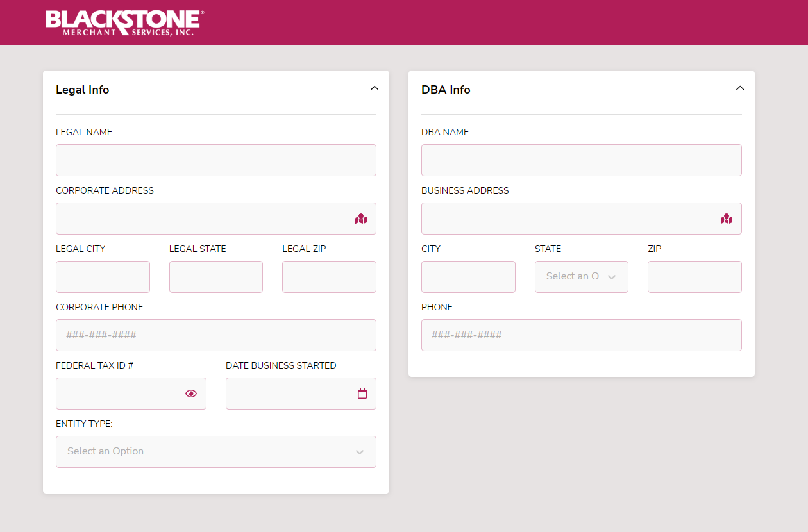Open calendar icon for Date Business Started

tap(362, 394)
